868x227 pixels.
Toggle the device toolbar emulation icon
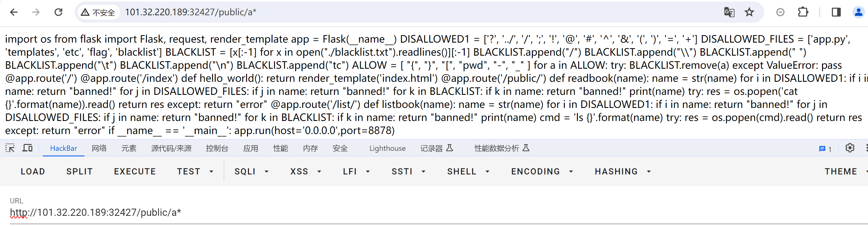27,148
